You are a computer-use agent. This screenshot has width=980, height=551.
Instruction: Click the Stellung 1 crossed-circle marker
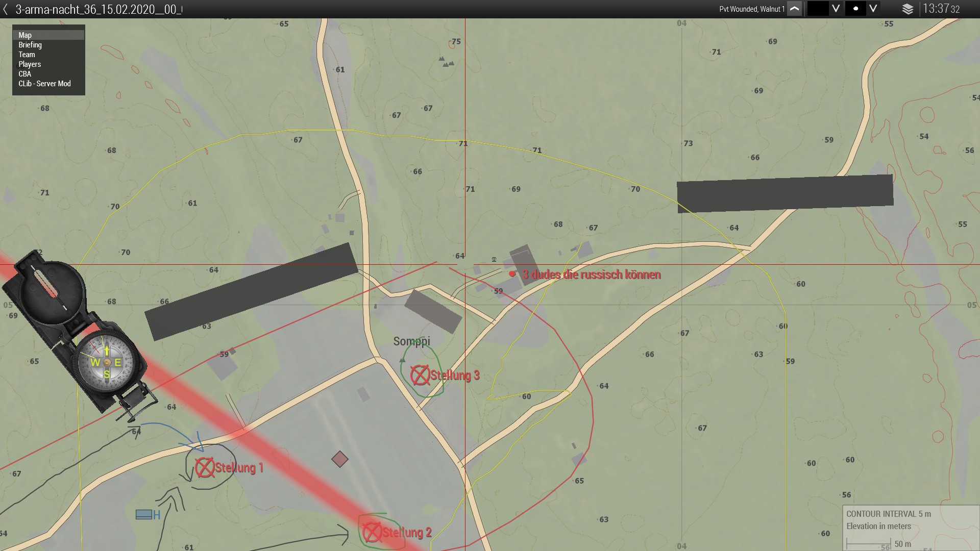[x=205, y=468]
